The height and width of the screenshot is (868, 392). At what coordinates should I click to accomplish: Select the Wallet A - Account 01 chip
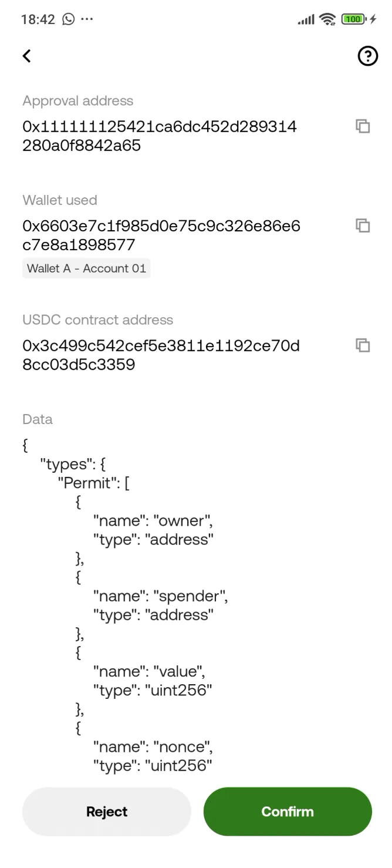tap(86, 268)
